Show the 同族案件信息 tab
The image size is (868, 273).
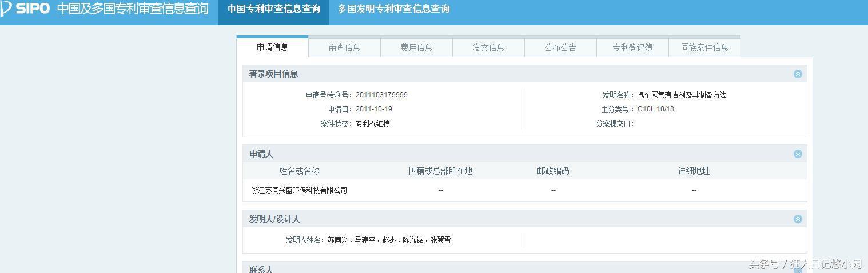pyautogui.click(x=704, y=48)
